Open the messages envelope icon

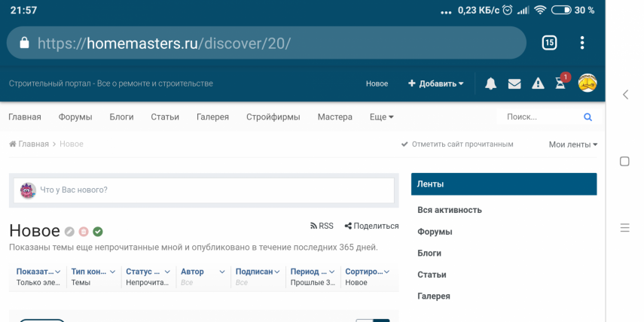click(x=514, y=84)
